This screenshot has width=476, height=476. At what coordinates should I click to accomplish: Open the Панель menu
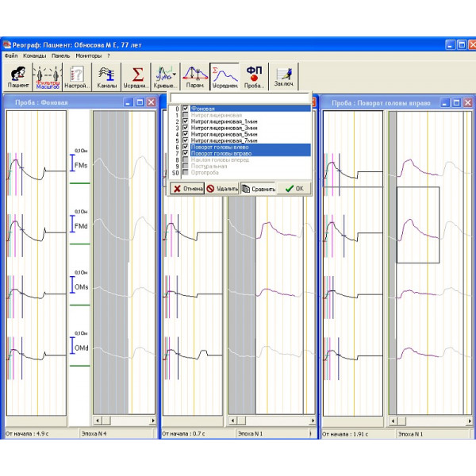[61, 56]
